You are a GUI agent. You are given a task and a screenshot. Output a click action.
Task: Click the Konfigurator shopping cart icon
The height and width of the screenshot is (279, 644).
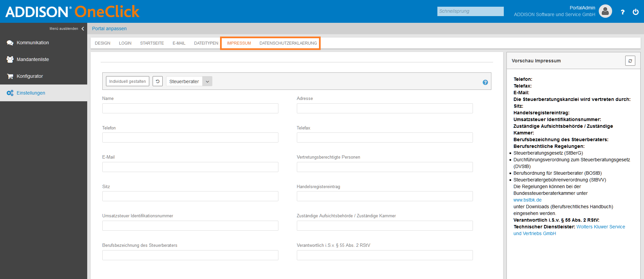click(x=10, y=76)
